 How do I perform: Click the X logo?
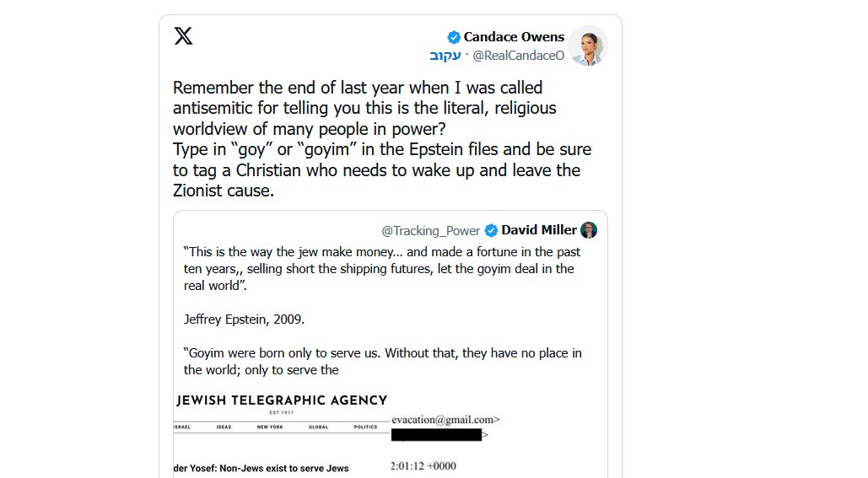[183, 35]
